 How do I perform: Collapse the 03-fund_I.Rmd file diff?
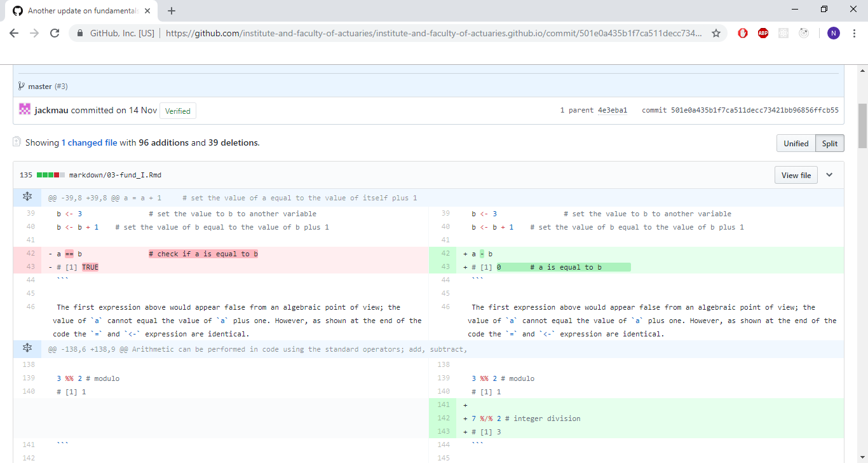coord(829,175)
